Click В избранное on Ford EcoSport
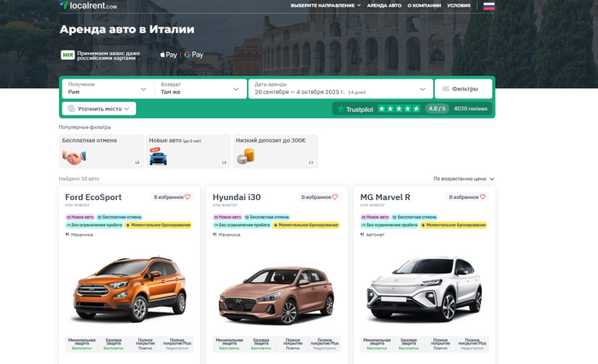This screenshot has height=364, width=598. pos(172,197)
